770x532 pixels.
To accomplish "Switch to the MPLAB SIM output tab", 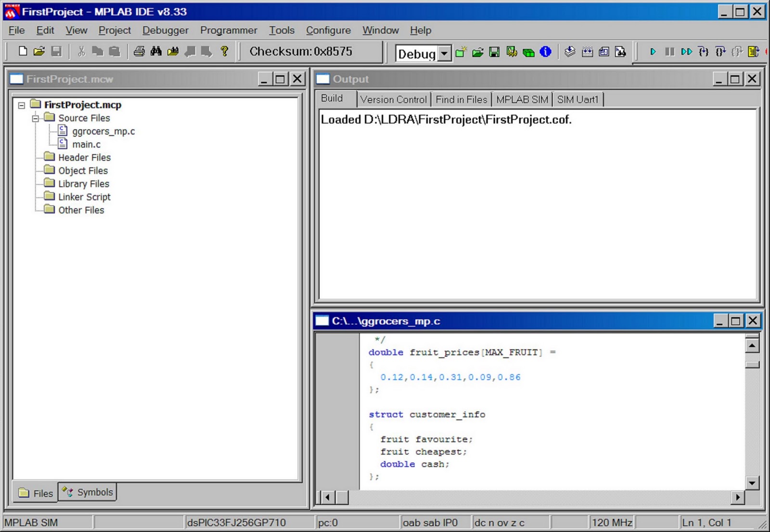I will tap(522, 99).
